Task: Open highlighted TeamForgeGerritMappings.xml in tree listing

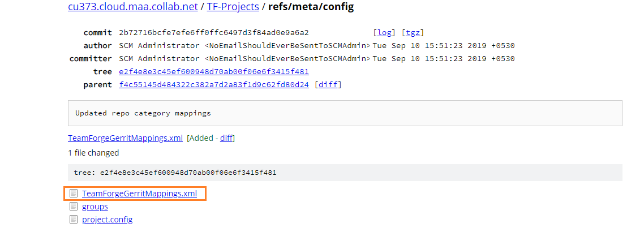Action: pos(140,194)
